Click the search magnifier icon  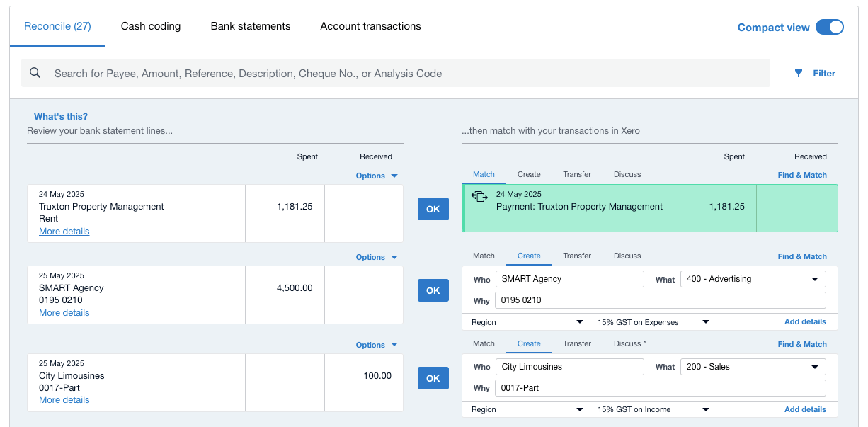click(35, 73)
